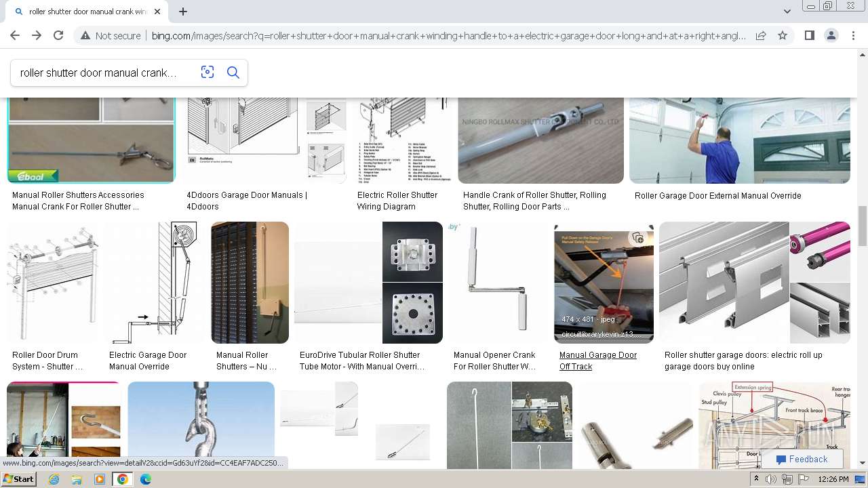Viewport: 868px width, 488px height.
Task: Click the 12:26 PM taskbar clock
Action: [x=833, y=479]
